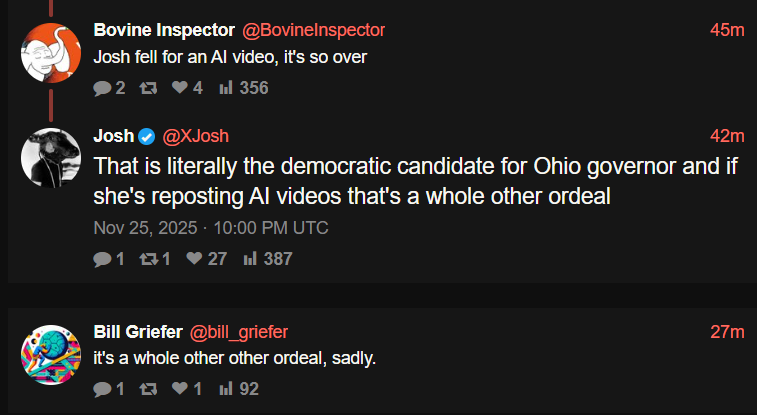Reply to Bill Griefer's tweet
757x415 pixels.
[x=102, y=388]
